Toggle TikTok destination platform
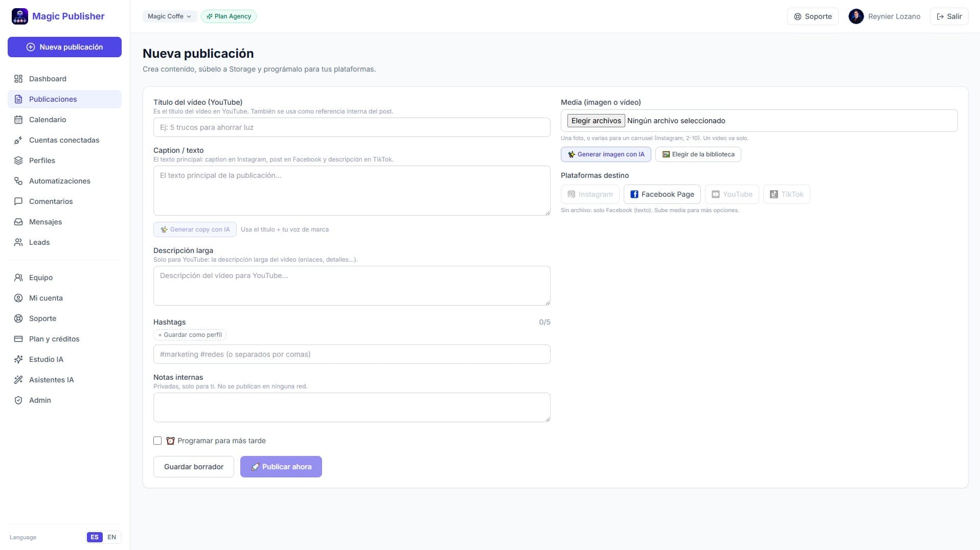 [787, 194]
